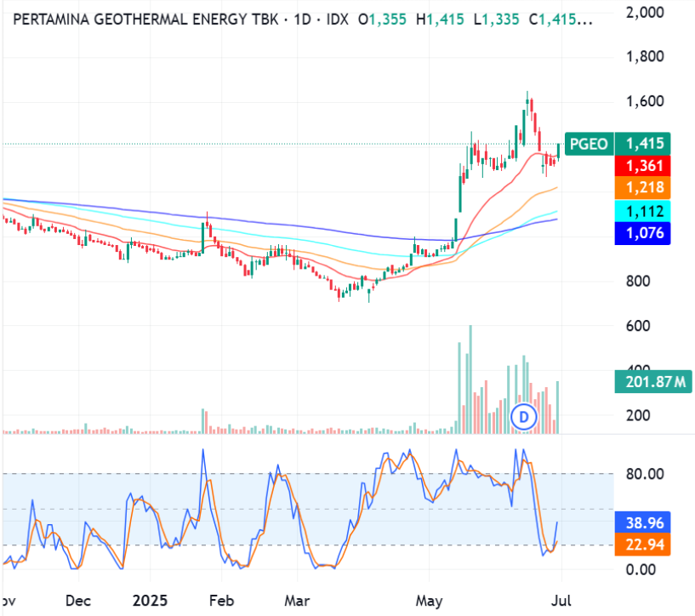The height and width of the screenshot is (616, 695).
Task: Click the PERTAMINA GEOTHERMAL ENERGY TBK symbol title
Action: tap(145, 20)
